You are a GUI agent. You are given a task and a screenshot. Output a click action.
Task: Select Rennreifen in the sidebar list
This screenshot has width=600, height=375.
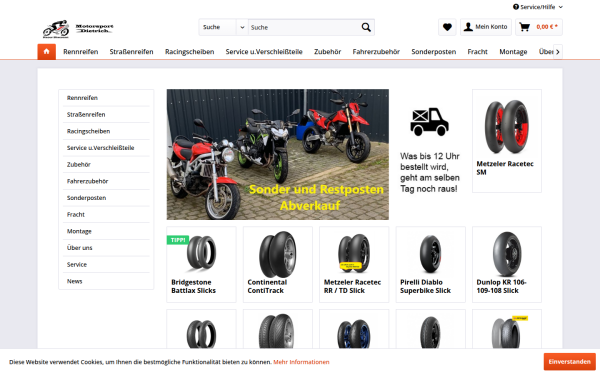coord(106,98)
